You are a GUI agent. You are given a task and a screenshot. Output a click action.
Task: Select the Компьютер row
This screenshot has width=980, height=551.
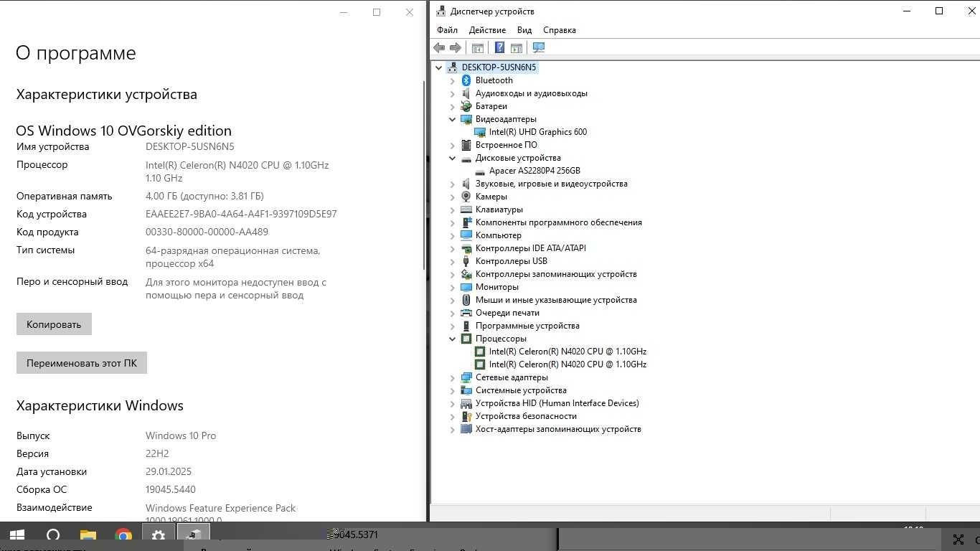[x=499, y=235]
